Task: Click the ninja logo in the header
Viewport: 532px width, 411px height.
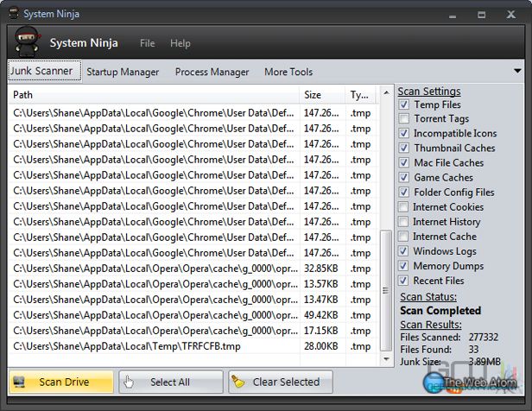Action: (x=28, y=41)
